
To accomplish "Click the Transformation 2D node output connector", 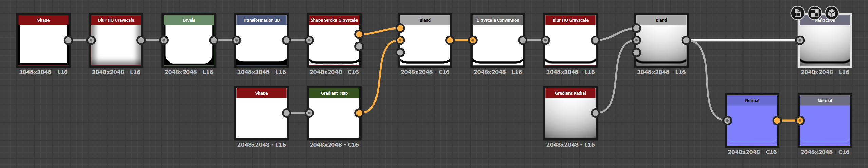I will point(286,40).
